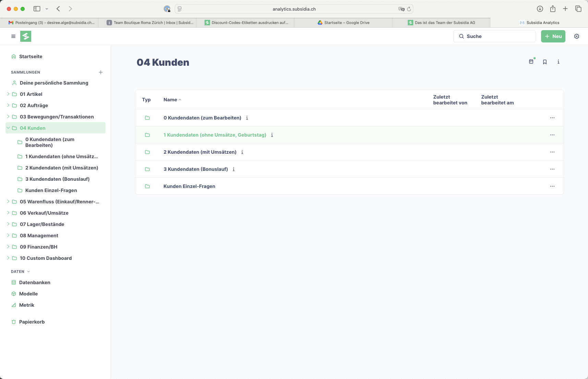Show info for 2 Kundendaten (mit Umsätzen)

coord(242,152)
